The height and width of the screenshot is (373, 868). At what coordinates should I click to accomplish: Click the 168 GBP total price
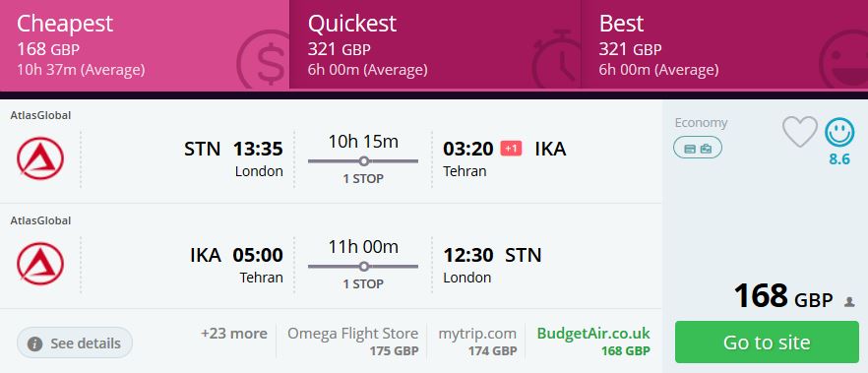[782, 296]
